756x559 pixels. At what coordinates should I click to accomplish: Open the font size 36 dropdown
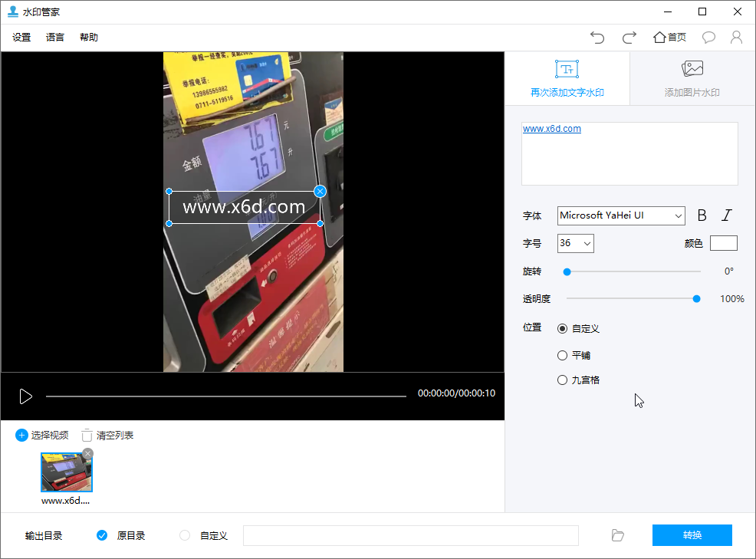click(x=576, y=243)
